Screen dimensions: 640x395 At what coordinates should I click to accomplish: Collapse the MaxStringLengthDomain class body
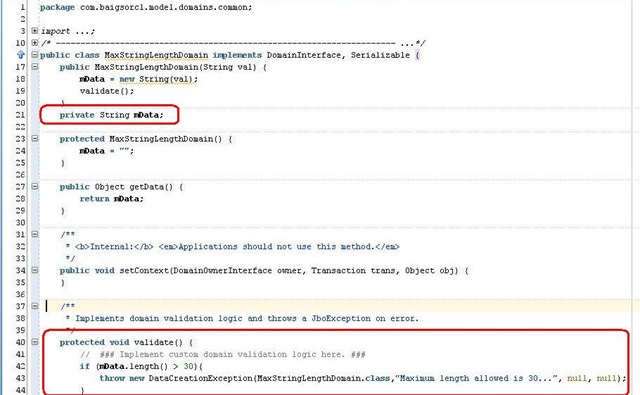[x=35, y=55]
